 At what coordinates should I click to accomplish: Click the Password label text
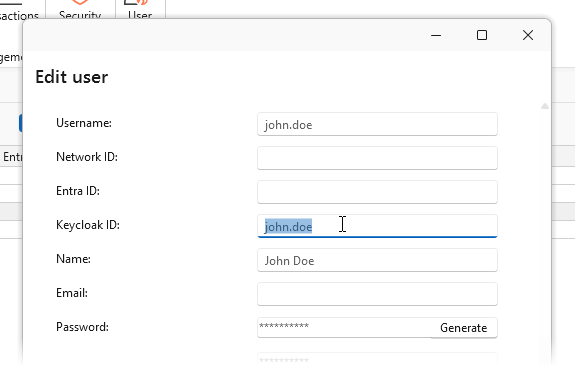click(x=83, y=327)
